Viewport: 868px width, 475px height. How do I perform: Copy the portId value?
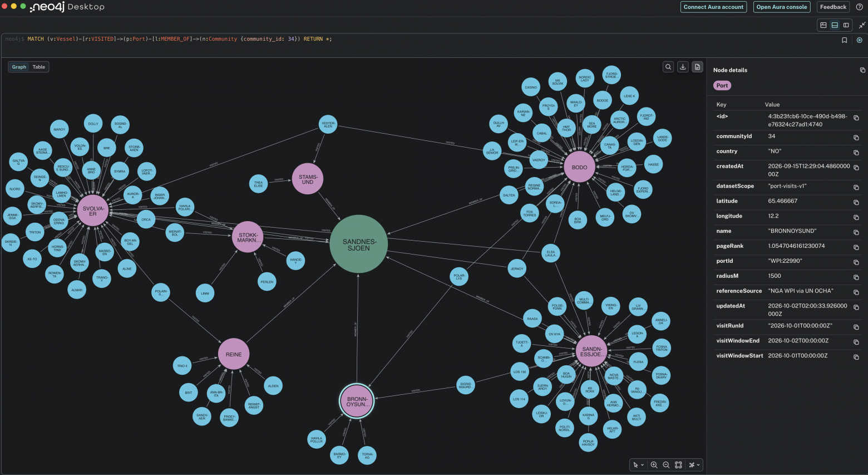tap(856, 263)
